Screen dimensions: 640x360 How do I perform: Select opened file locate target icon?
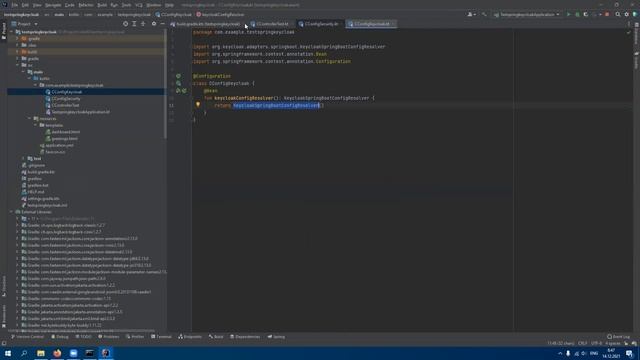click(x=125, y=24)
